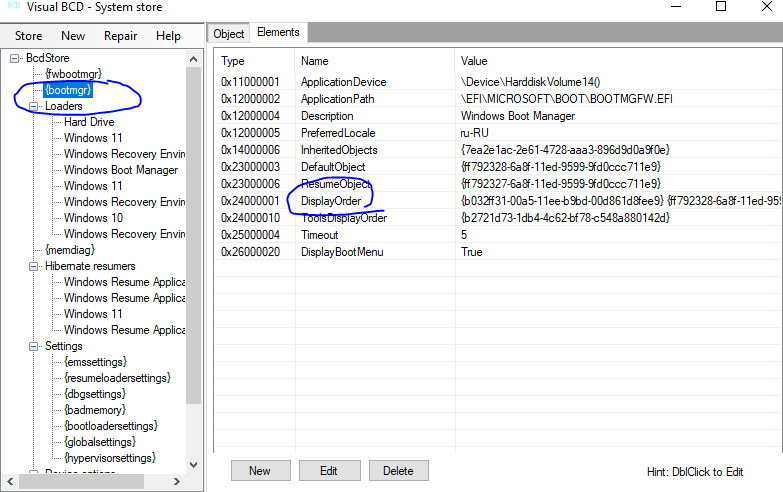Select {hypervisorsettings} entry

pos(110,458)
